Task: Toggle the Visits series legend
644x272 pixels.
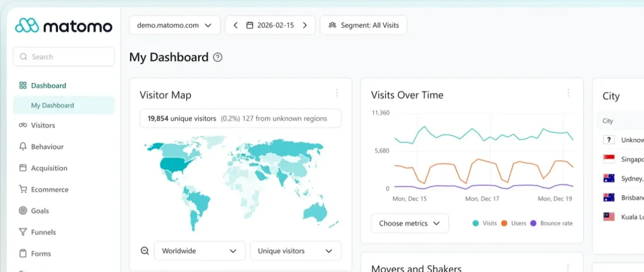Action: 485,223
